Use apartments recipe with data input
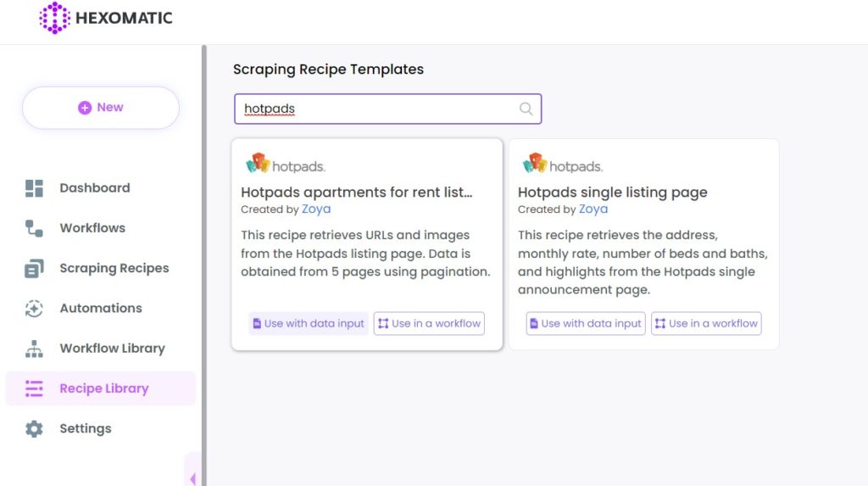 309,323
